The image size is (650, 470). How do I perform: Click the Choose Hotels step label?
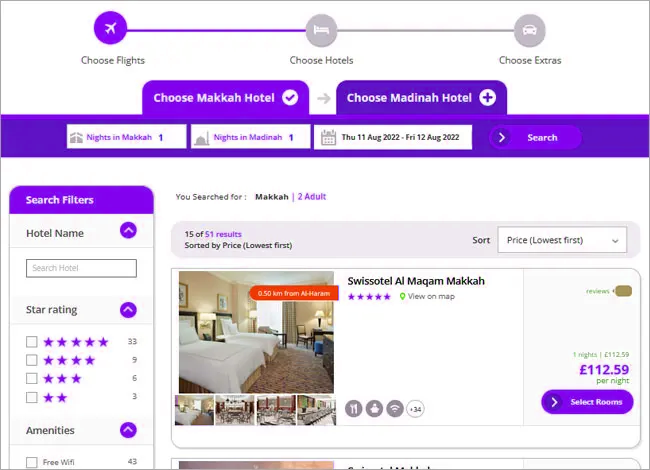pyautogui.click(x=321, y=61)
